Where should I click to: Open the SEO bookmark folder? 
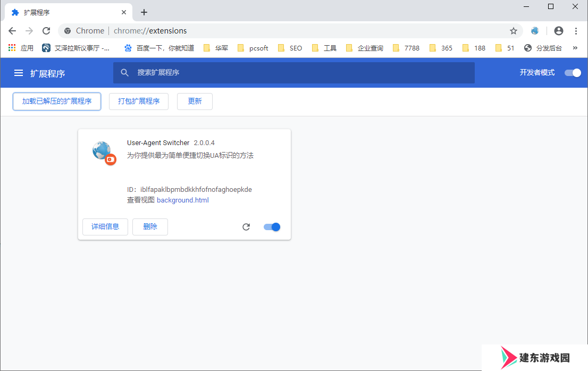[x=290, y=48]
